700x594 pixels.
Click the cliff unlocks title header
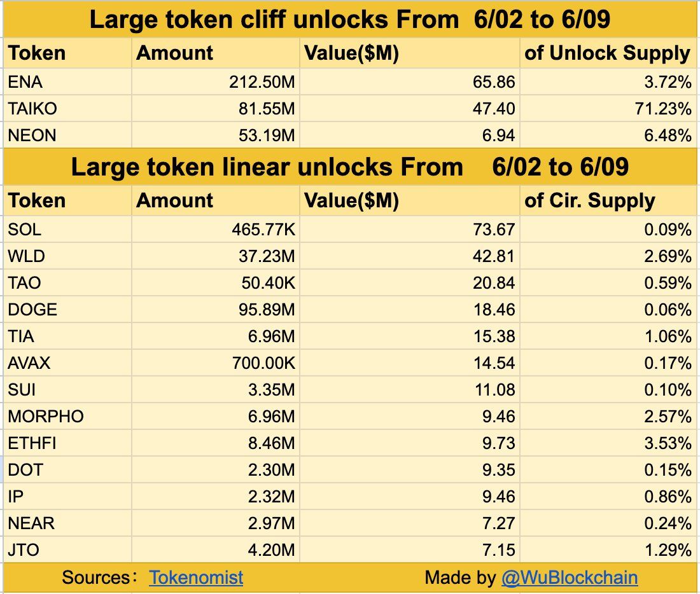(350, 20)
